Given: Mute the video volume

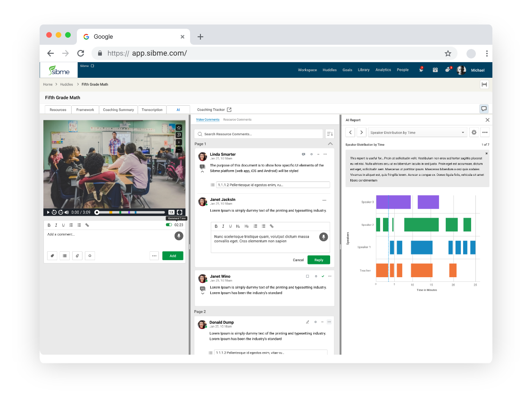Looking at the screenshot, I should tap(66, 212).
